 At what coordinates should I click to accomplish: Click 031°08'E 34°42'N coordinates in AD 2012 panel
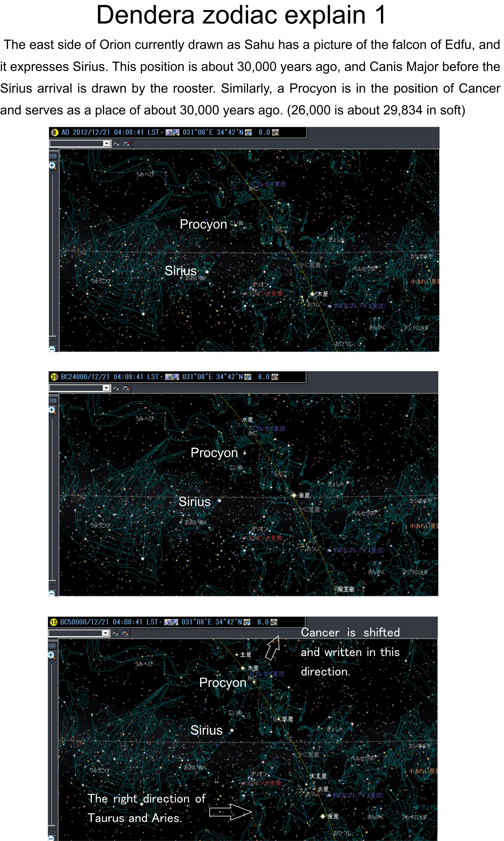pyautogui.click(x=213, y=132)
